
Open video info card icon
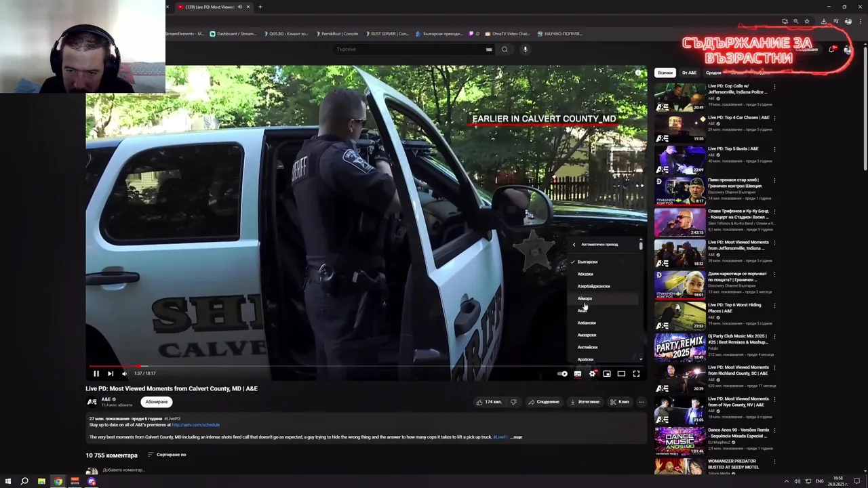tap(637, 73)
